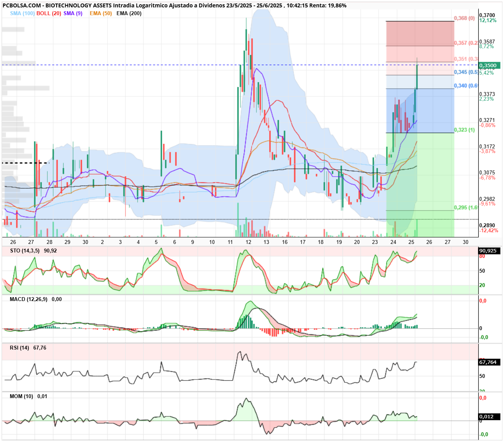The height and width of the screenshot is (442, 504).
Task: Click date axis label 16
Action: (x=285, y=242)
